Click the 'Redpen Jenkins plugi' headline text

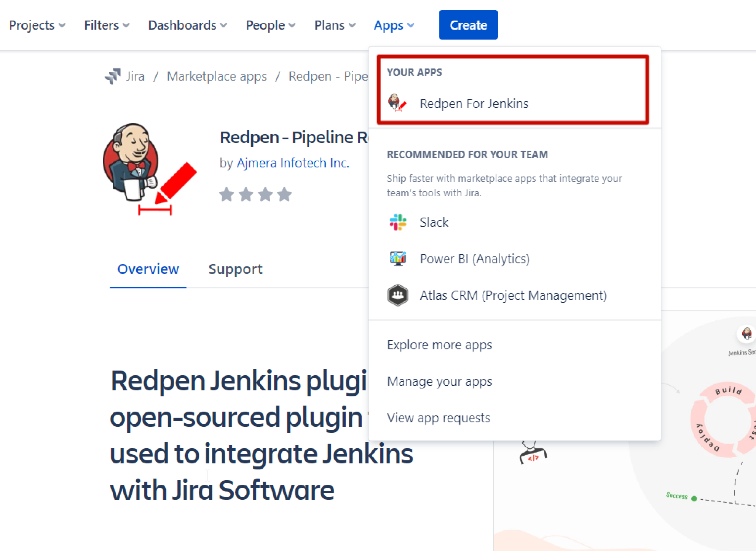pyautogui.click(x=239, y=381)
